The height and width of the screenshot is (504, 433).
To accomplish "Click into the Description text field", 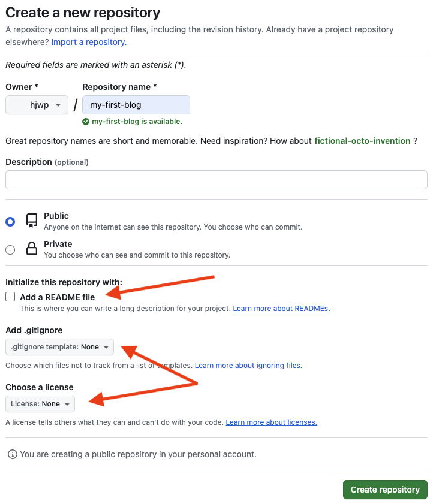I will pyautogui.click(x=216, y=180).
